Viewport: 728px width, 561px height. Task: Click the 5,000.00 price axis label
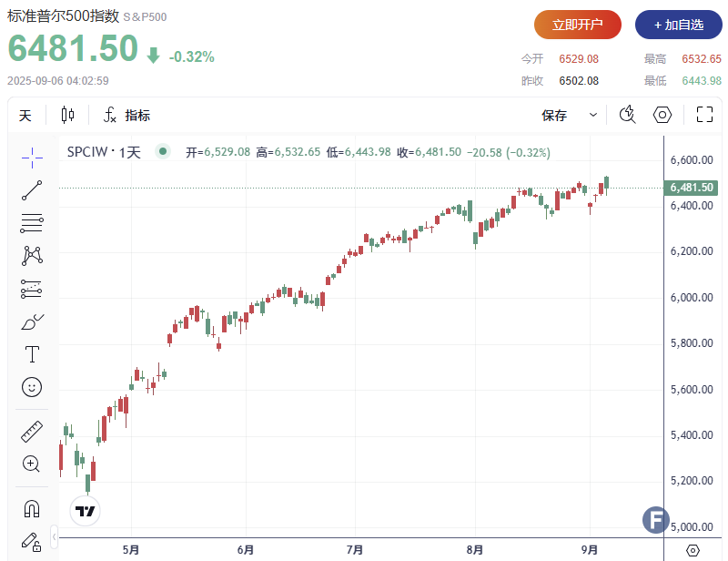(x=692, y=527)
